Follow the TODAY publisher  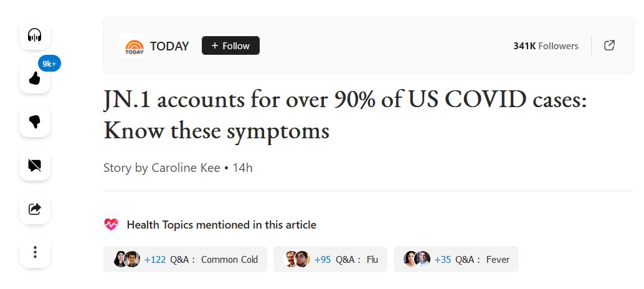[x=230, y=45]
